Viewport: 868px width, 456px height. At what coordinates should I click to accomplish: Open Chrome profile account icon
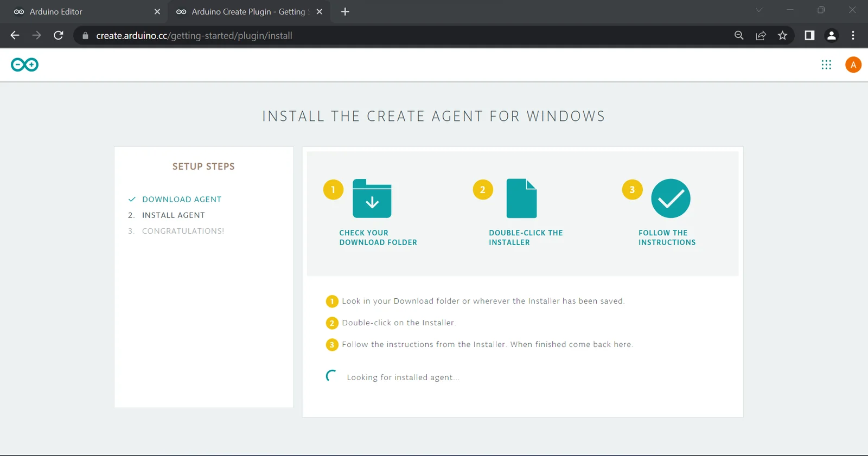pyautogui.click(x=831, y=35)
